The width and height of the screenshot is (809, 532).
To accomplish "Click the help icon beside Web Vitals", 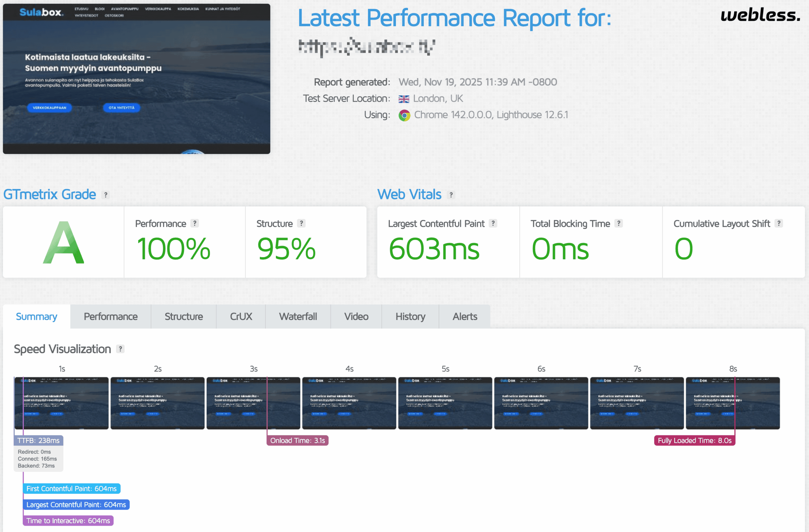I will pos(451,195).
